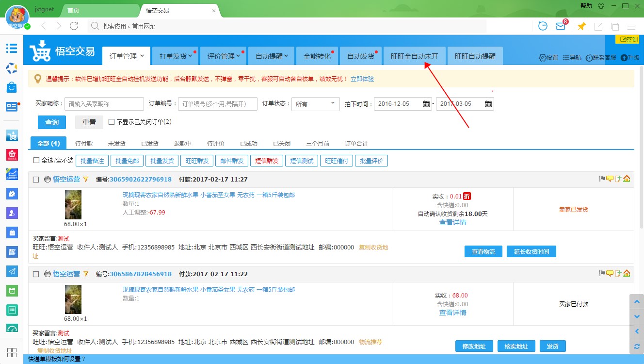
Task: Open the news card sidebar icon with red dot
Action: click(12, 107)
